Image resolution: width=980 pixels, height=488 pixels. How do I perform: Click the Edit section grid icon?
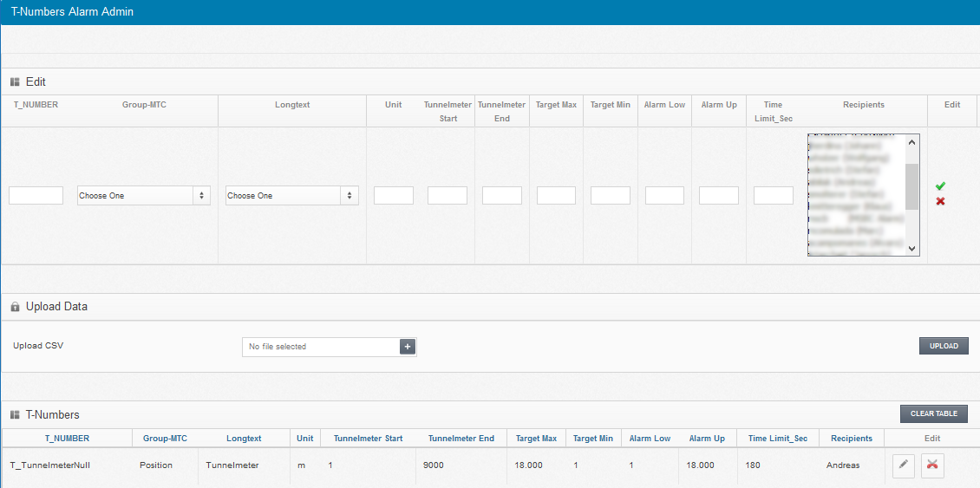pos(15,82)
